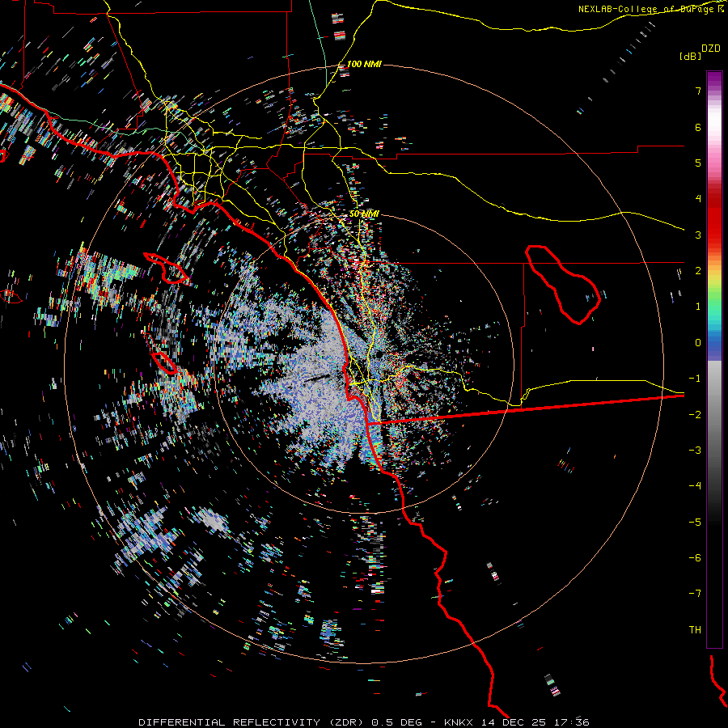The image size is (728, 728).
Task: Pick the "7" value on the dB scale
Action: [698, 91]
